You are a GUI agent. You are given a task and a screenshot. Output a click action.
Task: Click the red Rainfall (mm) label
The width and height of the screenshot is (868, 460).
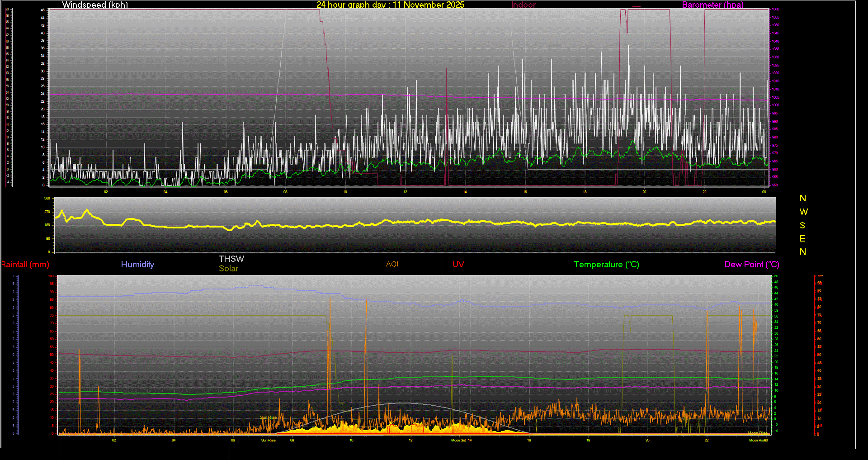point(25,265)
